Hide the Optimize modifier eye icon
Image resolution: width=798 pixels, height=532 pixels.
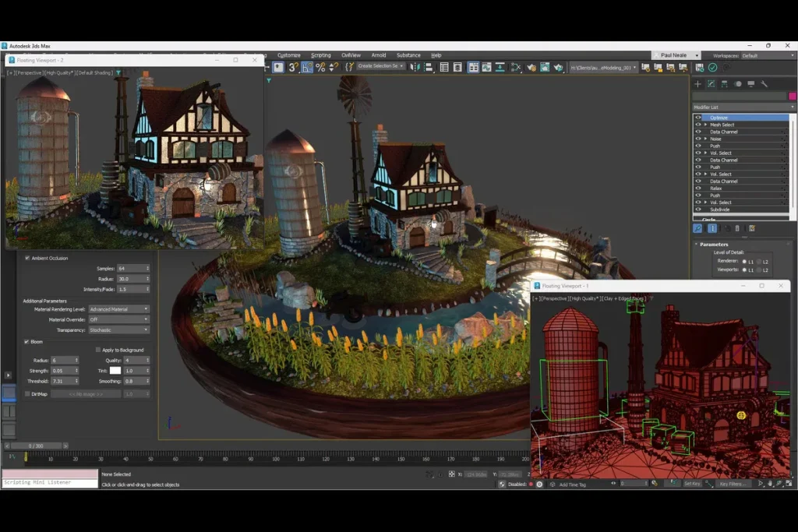tap(698, 118)
